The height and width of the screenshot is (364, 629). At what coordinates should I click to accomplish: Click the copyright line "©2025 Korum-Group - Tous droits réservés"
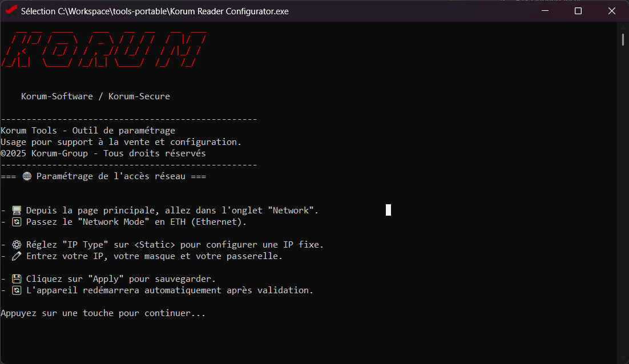pyautogui.click(x=103, y=153)
